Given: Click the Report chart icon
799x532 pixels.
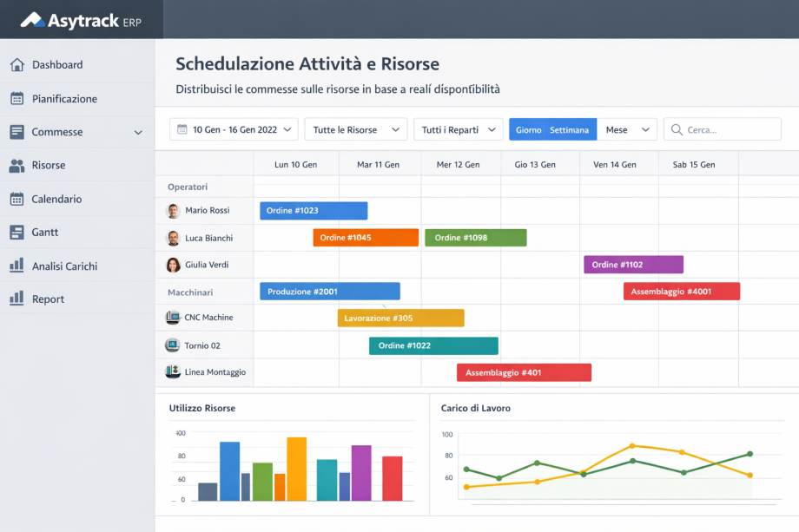Looking at the screenshot, I should [17, 299].
